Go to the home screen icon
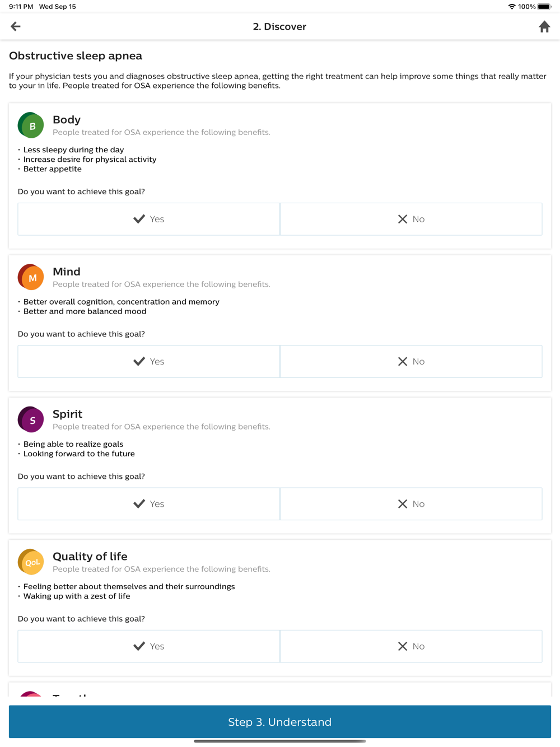This screenshot has width=560, height=747. click(x=544, y=27)
